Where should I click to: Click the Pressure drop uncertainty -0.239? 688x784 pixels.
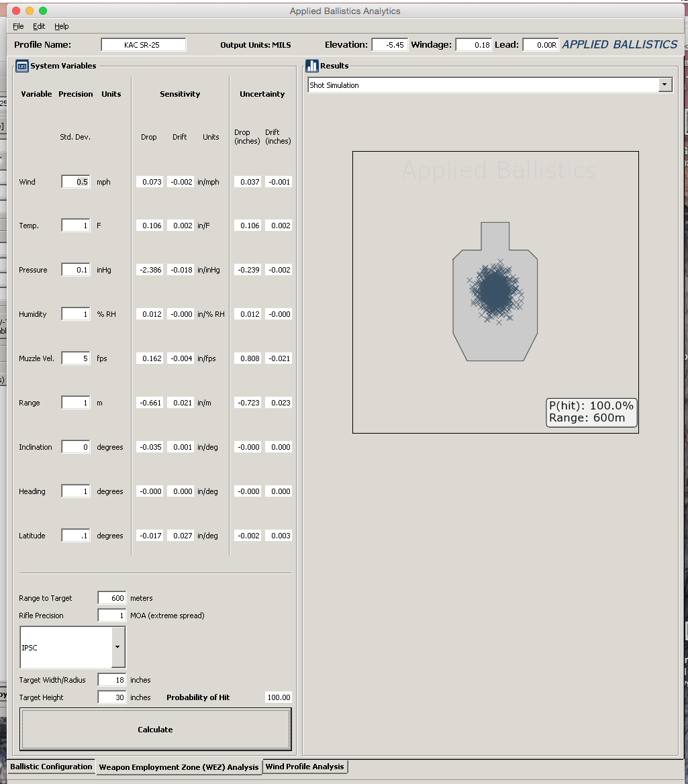248,270
